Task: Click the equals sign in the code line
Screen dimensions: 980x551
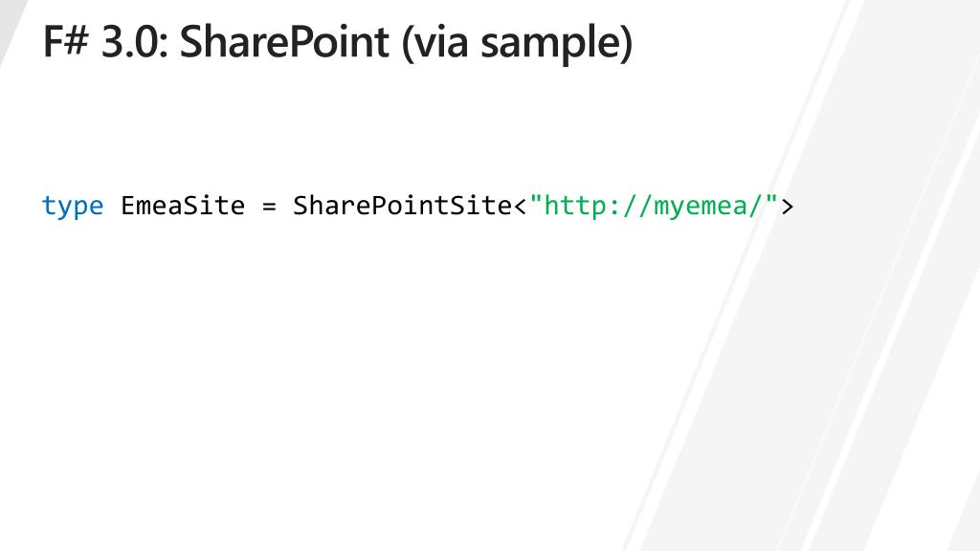Action: (x=269, y=207)
